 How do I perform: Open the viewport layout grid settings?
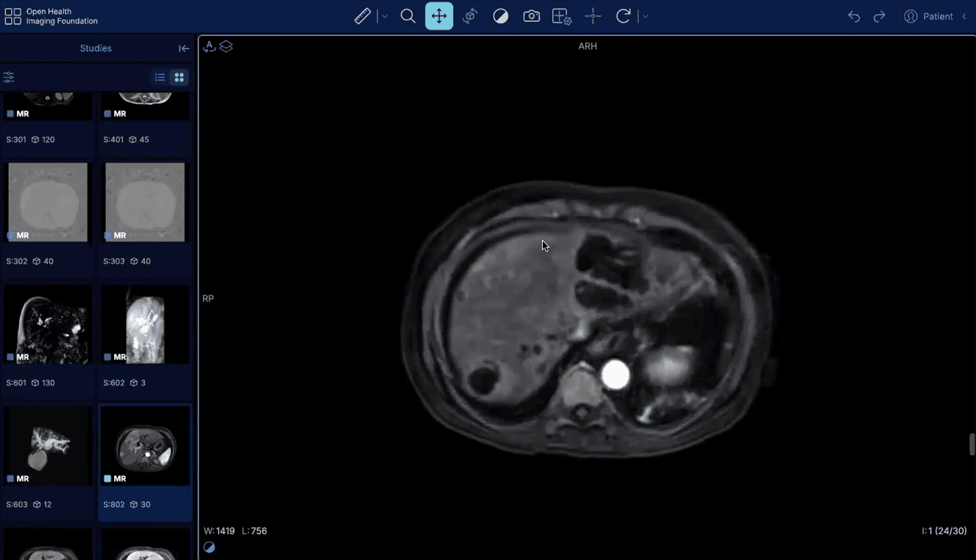click(x=561, y=16)
